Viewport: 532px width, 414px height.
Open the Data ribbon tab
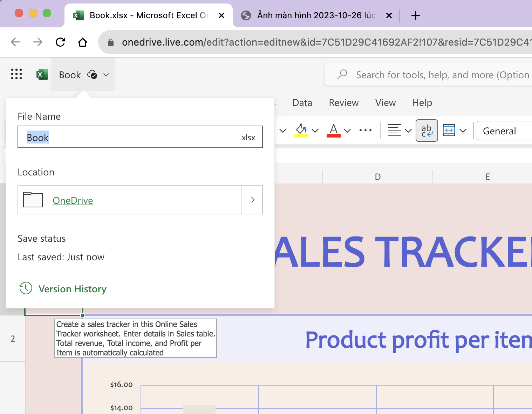tap(302, 102)
